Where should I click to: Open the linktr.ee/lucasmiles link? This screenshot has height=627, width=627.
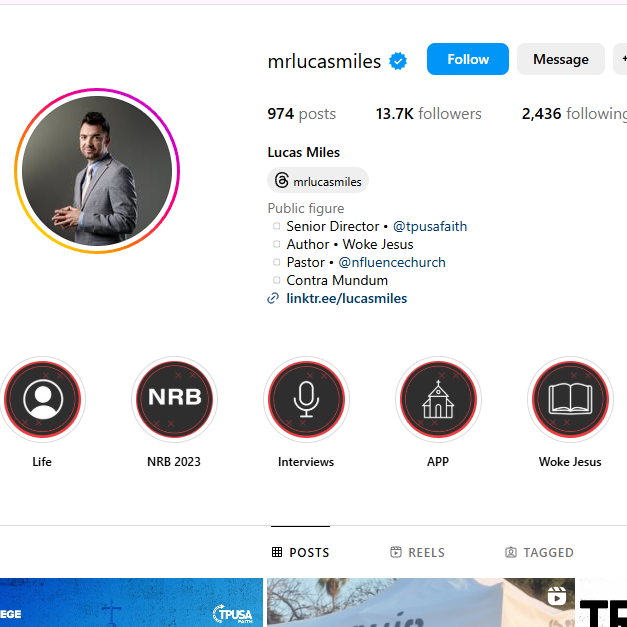347,298
